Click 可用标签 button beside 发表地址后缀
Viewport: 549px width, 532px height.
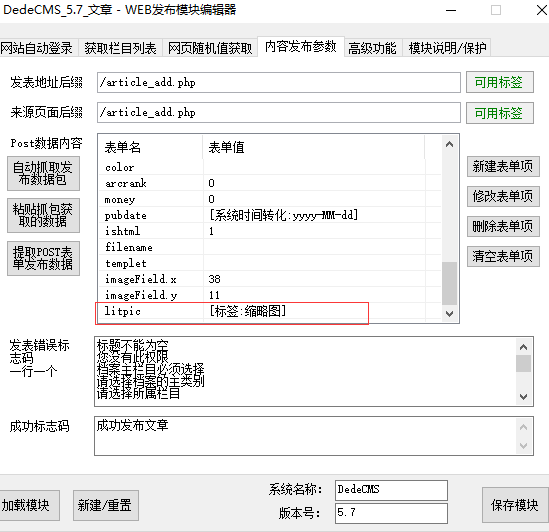[500, 82]
